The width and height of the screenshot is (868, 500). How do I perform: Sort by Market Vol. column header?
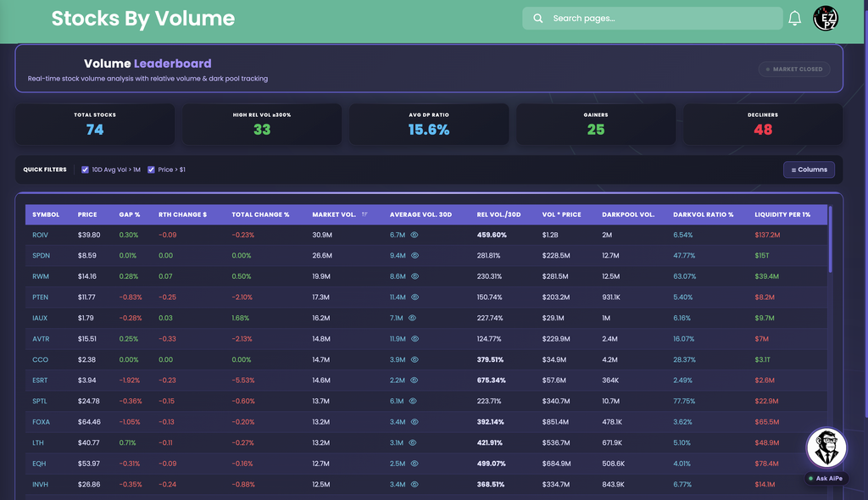(334, 214)
